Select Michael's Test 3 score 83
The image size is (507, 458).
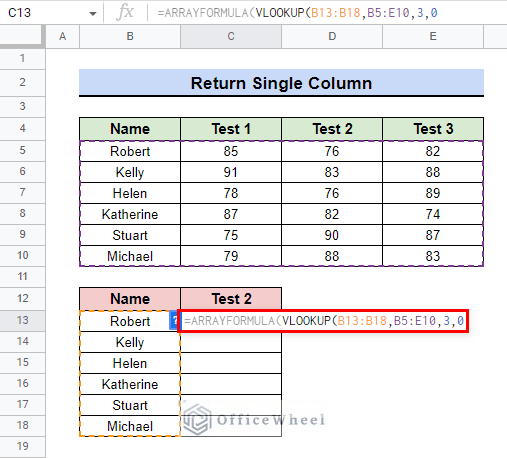click(x=433, y=256)
